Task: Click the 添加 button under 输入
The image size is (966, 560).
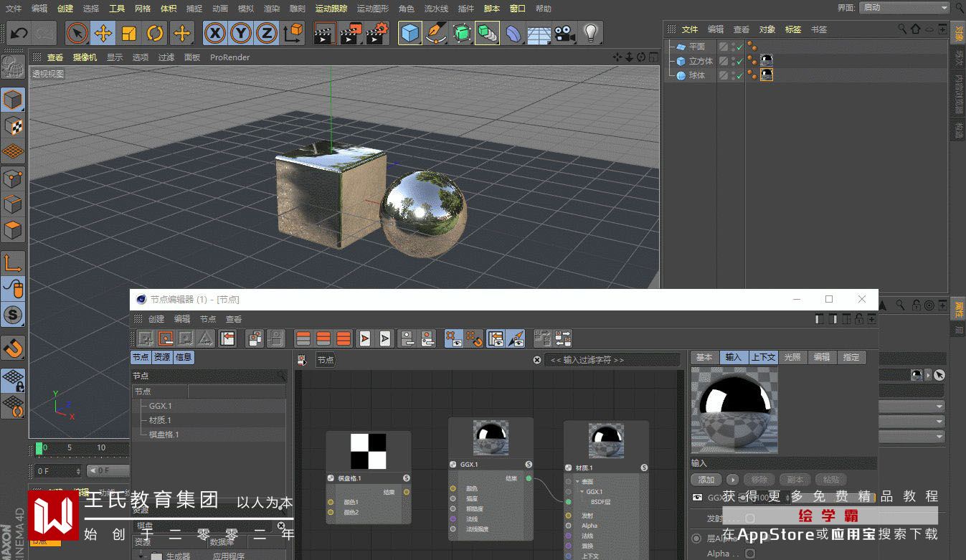Action: tap(706, 480)
